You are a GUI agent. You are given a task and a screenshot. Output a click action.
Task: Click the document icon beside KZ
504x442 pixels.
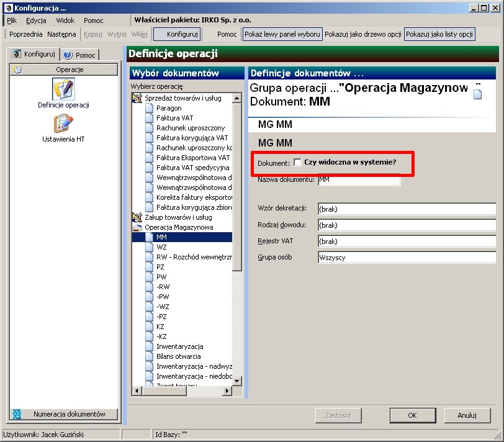click(149, 327)
